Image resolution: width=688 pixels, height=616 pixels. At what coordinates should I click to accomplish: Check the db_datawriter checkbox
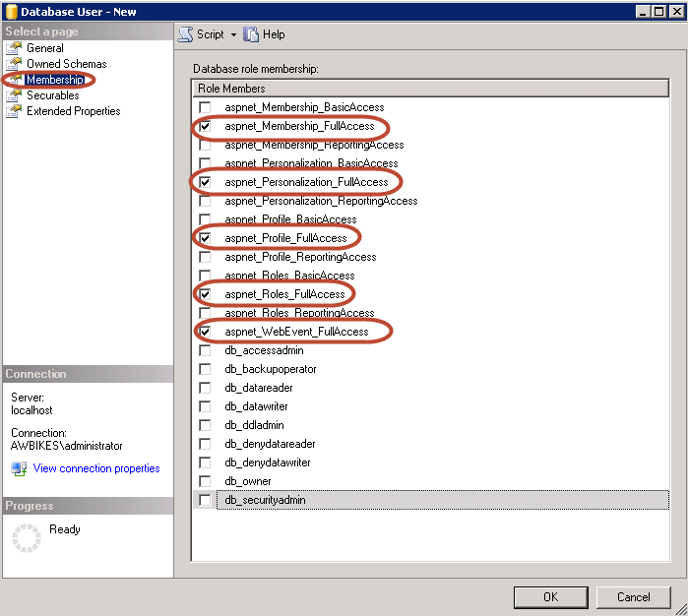point(205,406)
